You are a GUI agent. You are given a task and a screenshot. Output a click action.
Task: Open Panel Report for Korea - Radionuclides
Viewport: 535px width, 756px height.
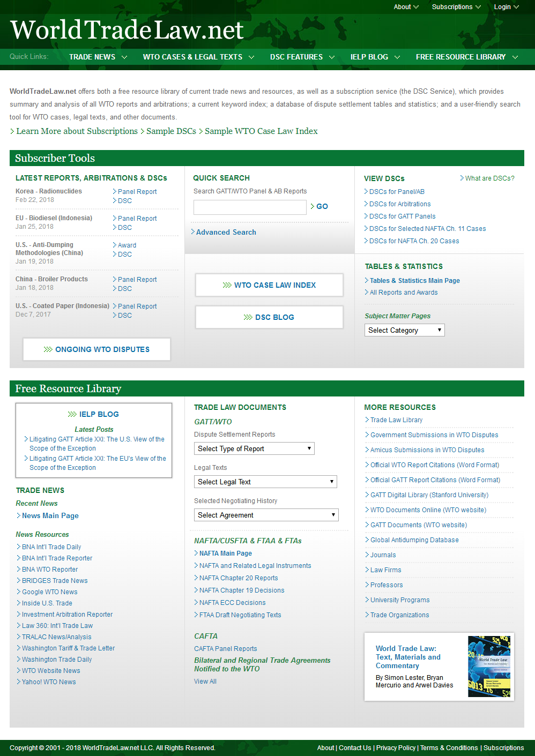point(137,192)
